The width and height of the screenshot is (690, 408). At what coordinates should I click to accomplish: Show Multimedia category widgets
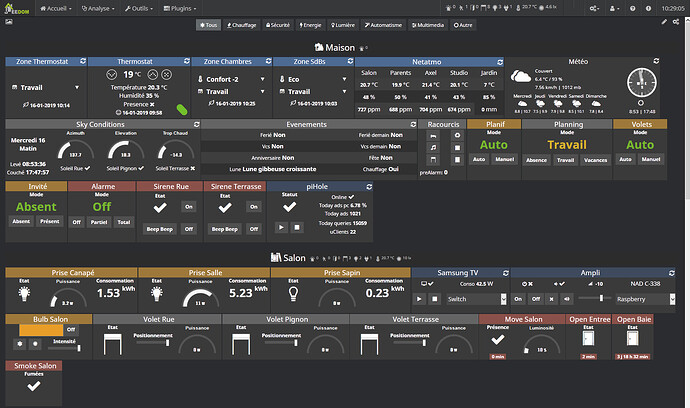(x=428, y=25)
